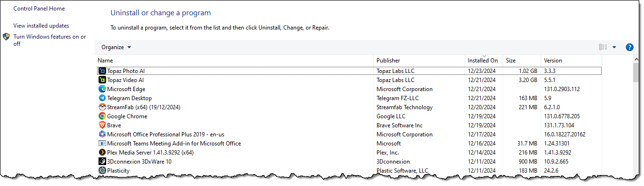644x186 pixels.
Task: Click size value 163 MB
Action: [x=528, y=98]
